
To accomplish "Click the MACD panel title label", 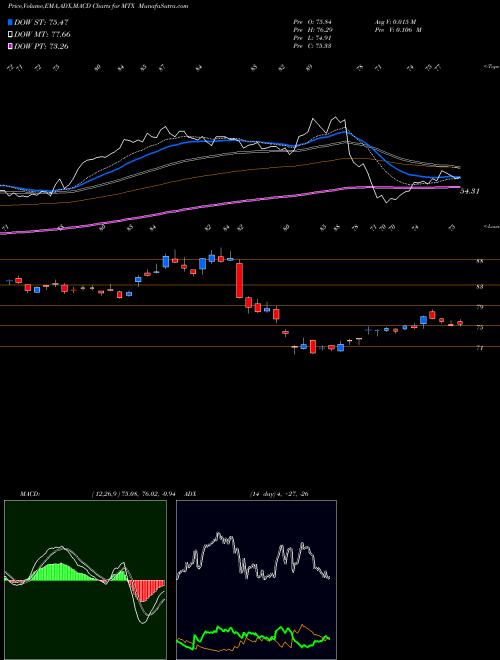I will (x=30, y=494).
